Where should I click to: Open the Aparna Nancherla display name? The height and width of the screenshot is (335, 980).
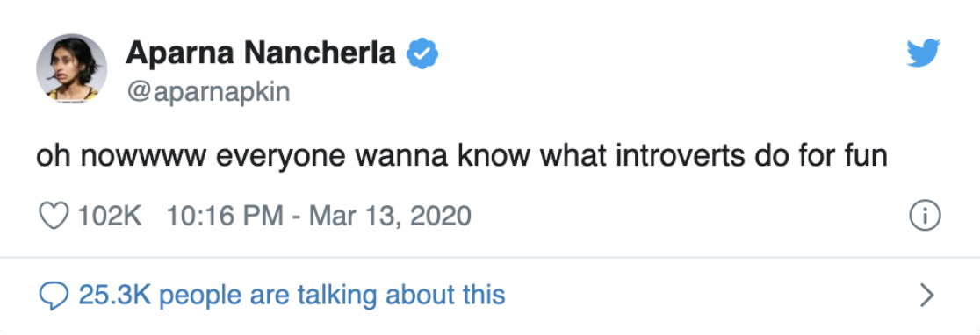click(x=262, y=53)
